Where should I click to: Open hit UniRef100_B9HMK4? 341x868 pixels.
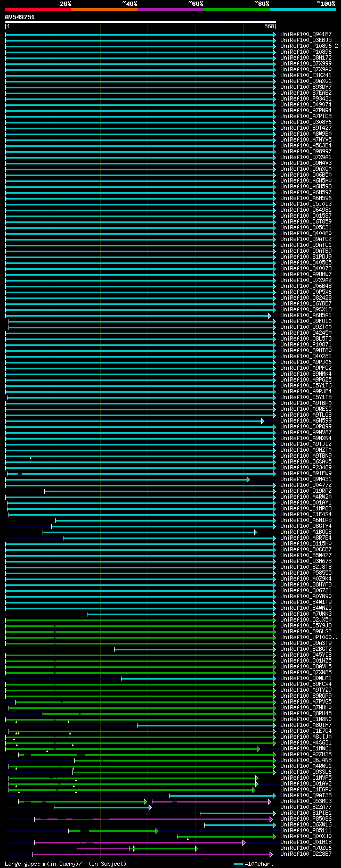(x=306, y=374)
